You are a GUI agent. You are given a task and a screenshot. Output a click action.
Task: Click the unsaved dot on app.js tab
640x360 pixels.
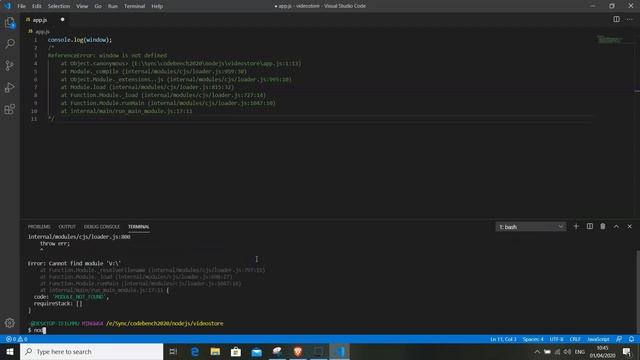pyautogui.click(x=62, y=20)
